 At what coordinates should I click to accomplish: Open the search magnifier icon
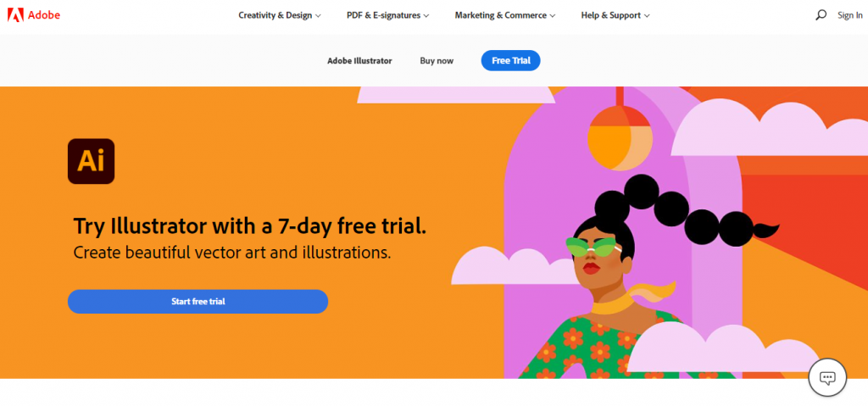click(821, 15)
